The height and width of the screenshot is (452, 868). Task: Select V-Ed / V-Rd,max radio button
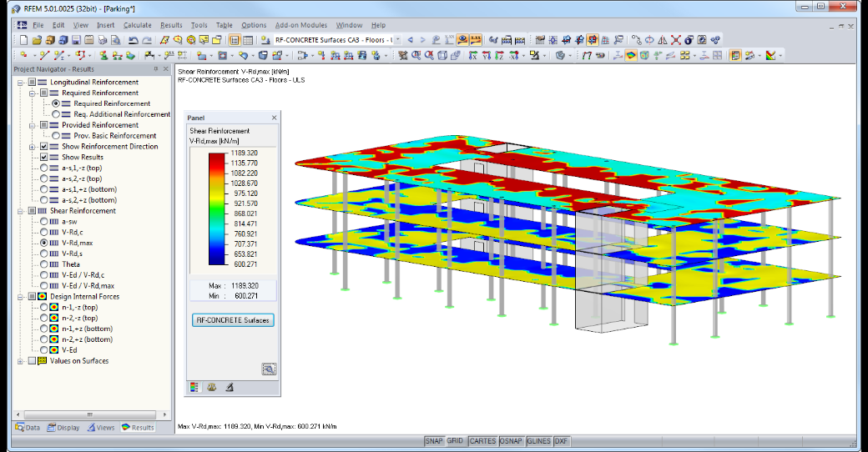(43, 286)
